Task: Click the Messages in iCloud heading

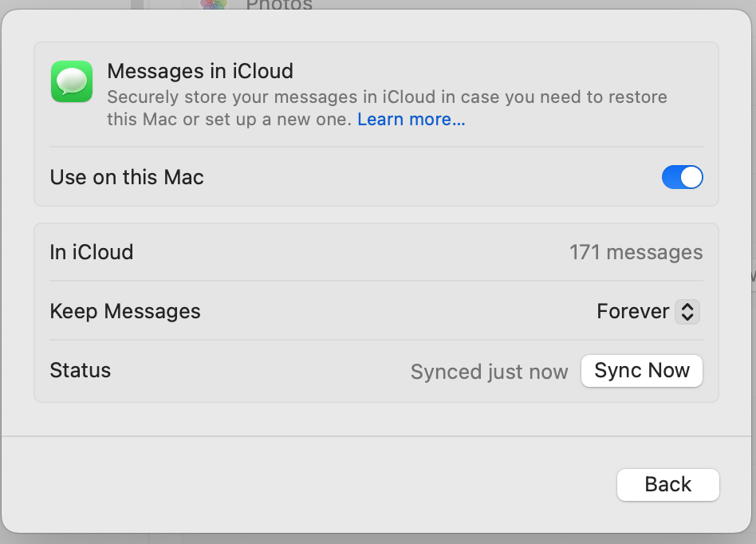Action: pos(200,71)
